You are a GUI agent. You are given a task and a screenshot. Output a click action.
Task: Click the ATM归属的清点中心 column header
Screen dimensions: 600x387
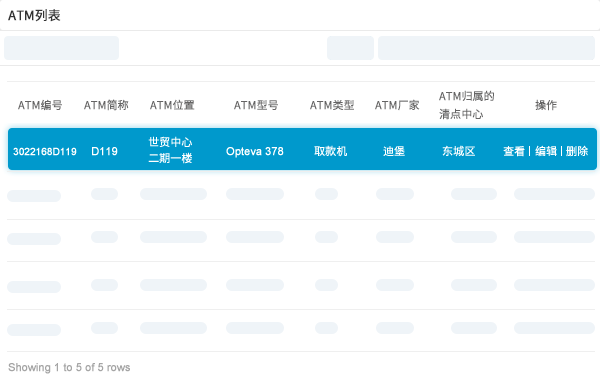pyautogui.click(x=466, y=105)
